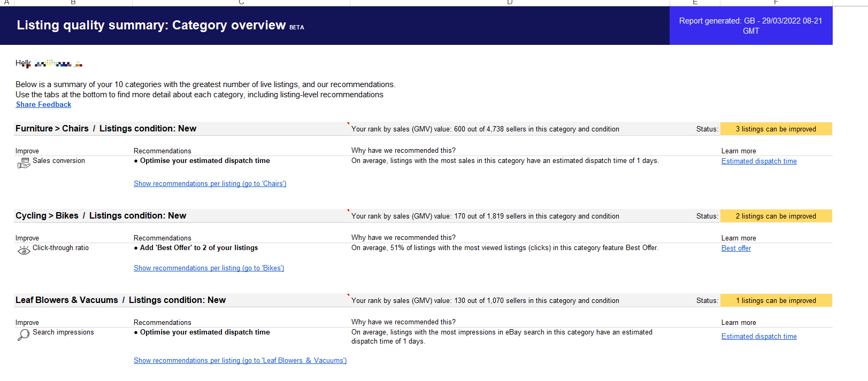Select the '3 listings can be improved' status cell

[776, 129]
